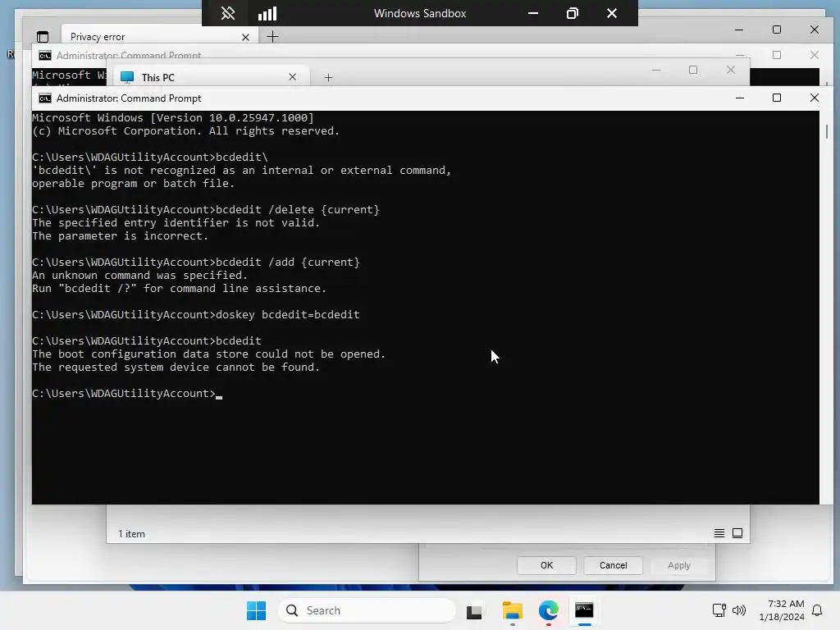Switch File Explorer to large icons view
Viewport: 840px width, 630px height.
[x=737, y=533]
